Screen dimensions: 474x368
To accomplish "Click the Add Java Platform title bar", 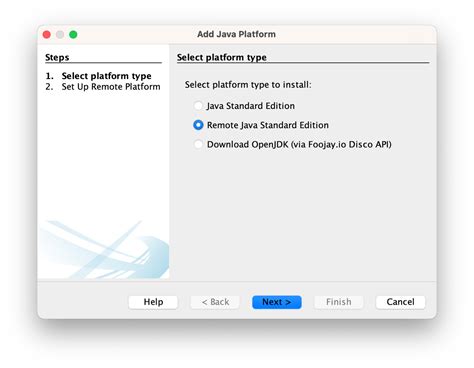I will click(x=237, y=34).
